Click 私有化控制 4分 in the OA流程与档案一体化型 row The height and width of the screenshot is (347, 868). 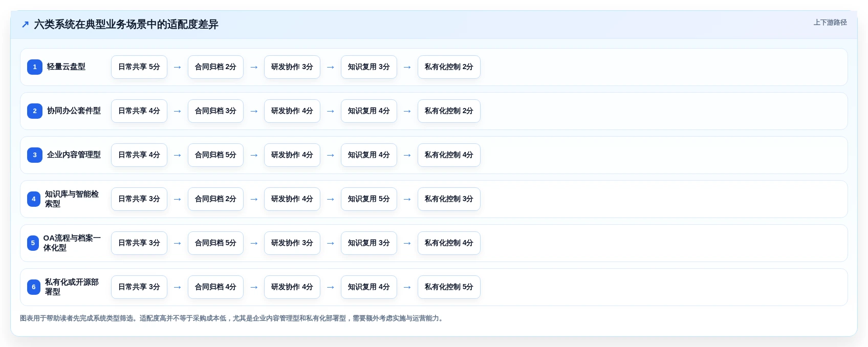tap(449, 243)
